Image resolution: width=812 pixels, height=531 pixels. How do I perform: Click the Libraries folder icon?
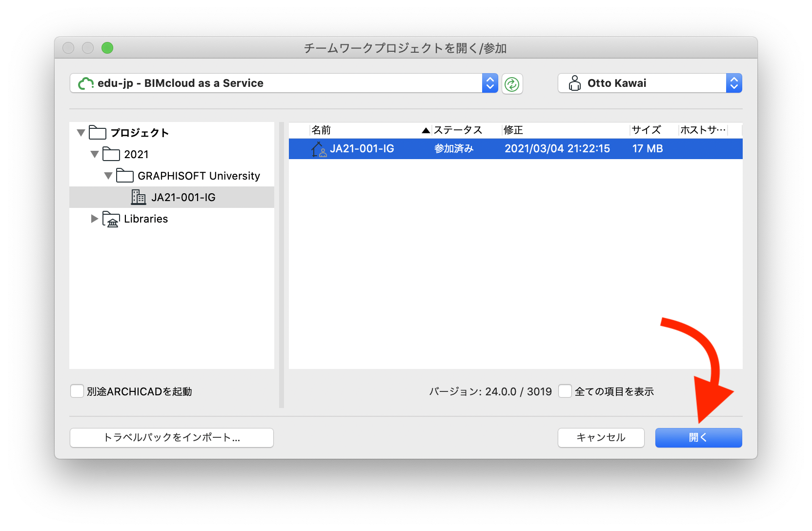tap(111, 219)
